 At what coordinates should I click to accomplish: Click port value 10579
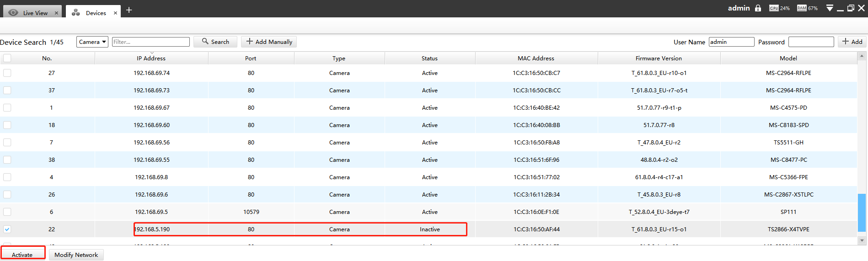point(251,212)
